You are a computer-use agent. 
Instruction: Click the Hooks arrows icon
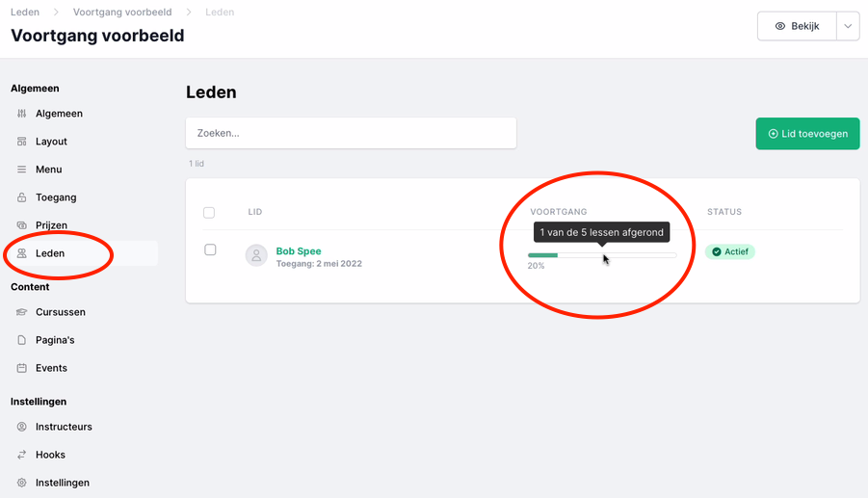click(21, 455)
